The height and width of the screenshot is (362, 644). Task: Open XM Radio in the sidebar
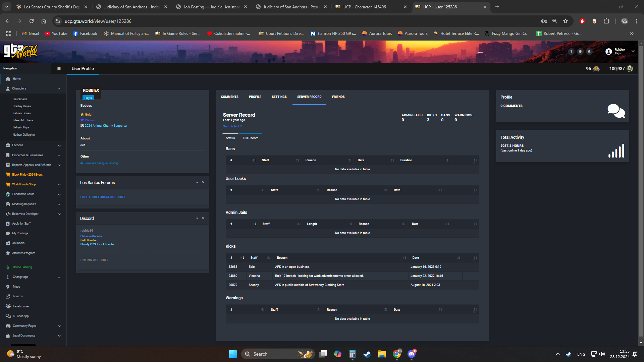click(x=18, y=243)
